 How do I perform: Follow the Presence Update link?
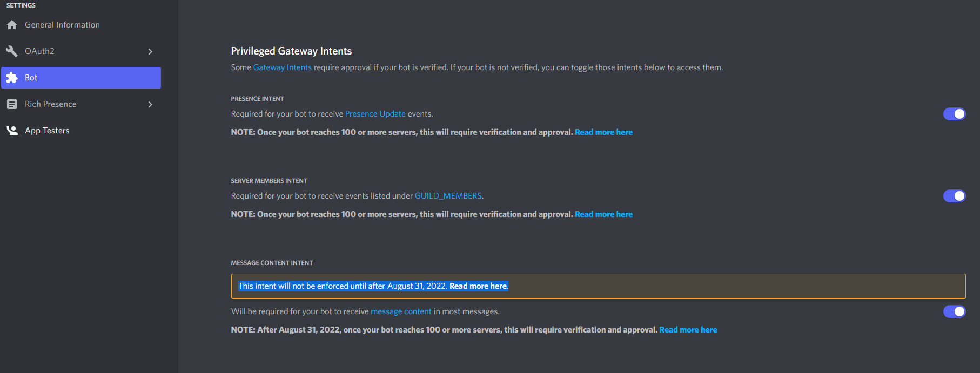(375, 114)
